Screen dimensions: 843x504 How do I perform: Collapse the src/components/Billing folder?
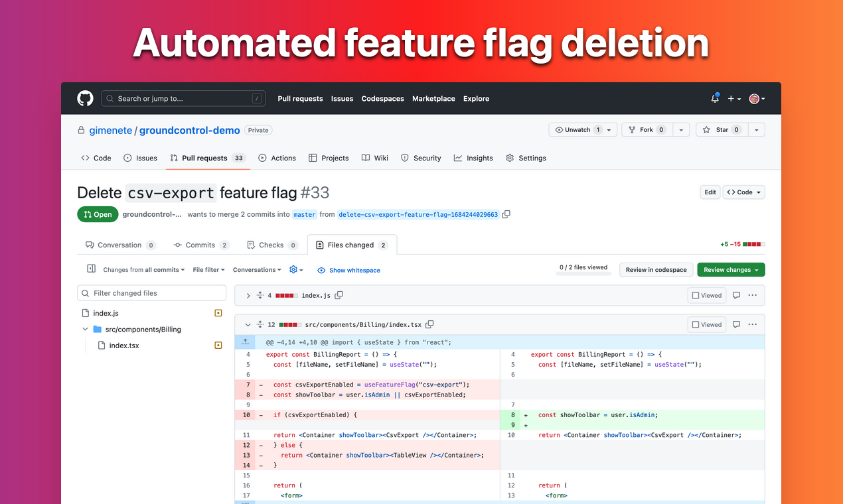point(85,329)
